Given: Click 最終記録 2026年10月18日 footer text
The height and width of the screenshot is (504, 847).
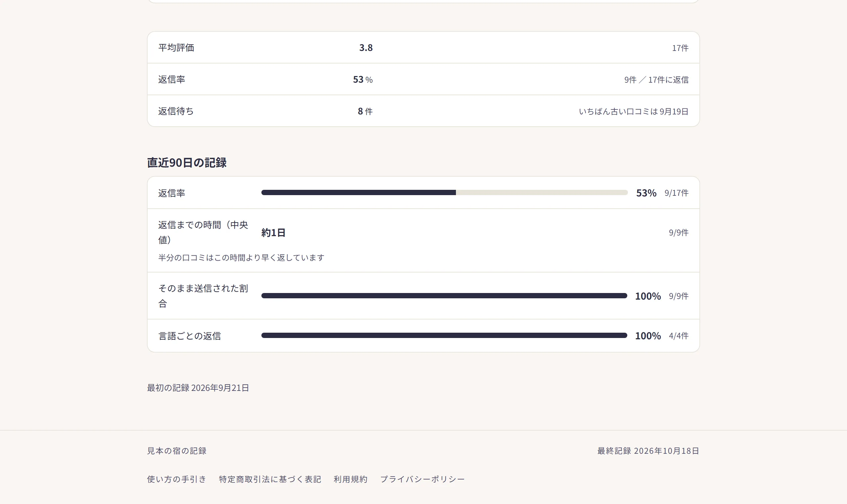Looking at the screenshot, I should pyautogui.click(x=648, y=451).
